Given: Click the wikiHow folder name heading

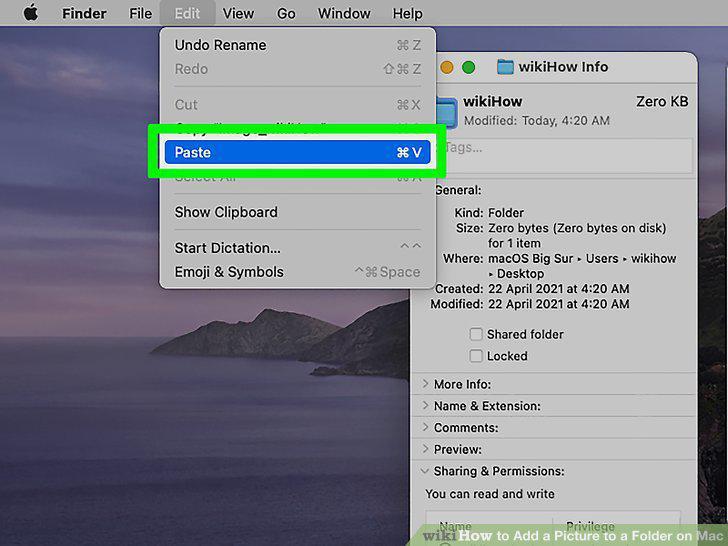Looking at the screenshot, I should (x=493, y=101).
